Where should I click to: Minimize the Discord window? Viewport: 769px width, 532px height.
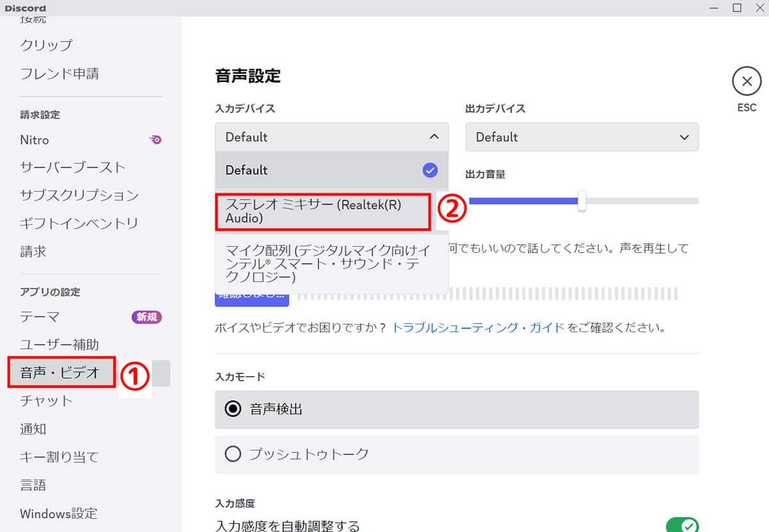coord(714,8)
